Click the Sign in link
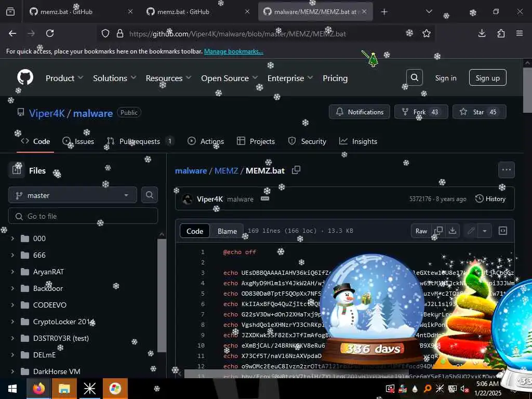The image size is (532, 399). [445, 78]
